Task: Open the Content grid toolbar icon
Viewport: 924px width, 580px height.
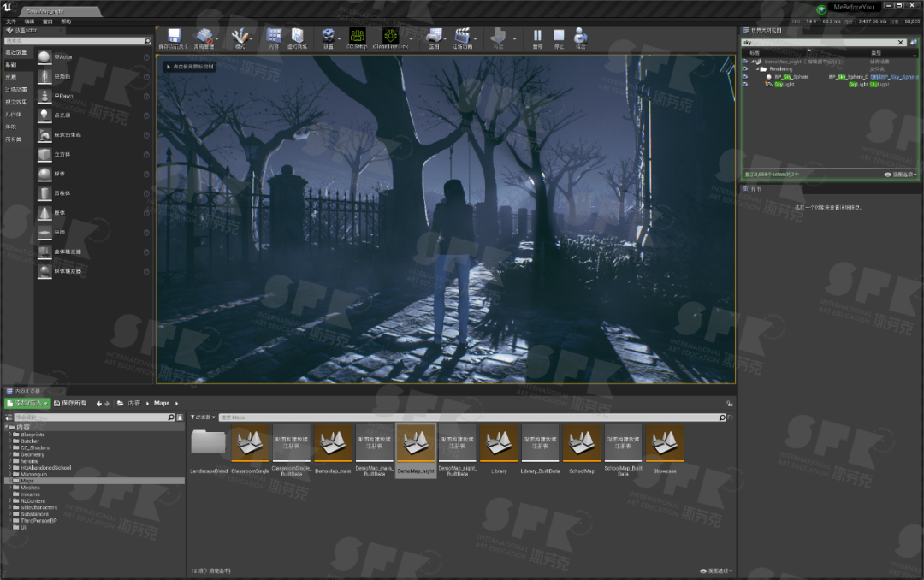Action: [274, 35]
